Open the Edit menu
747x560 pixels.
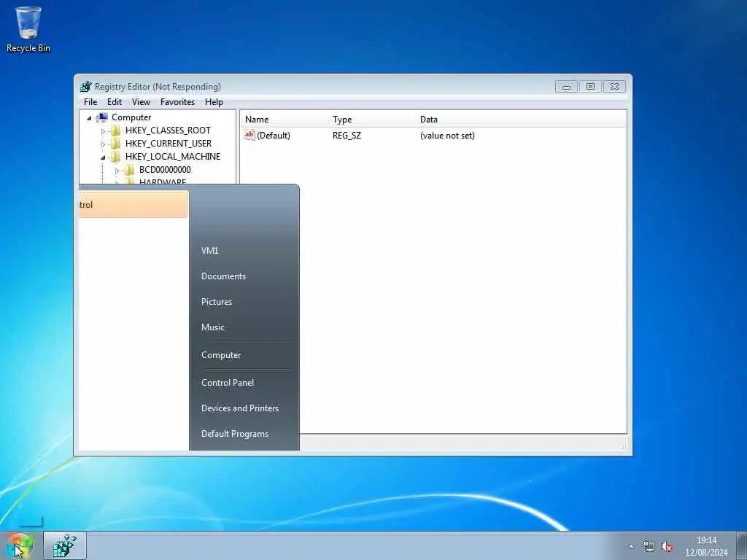115,102
